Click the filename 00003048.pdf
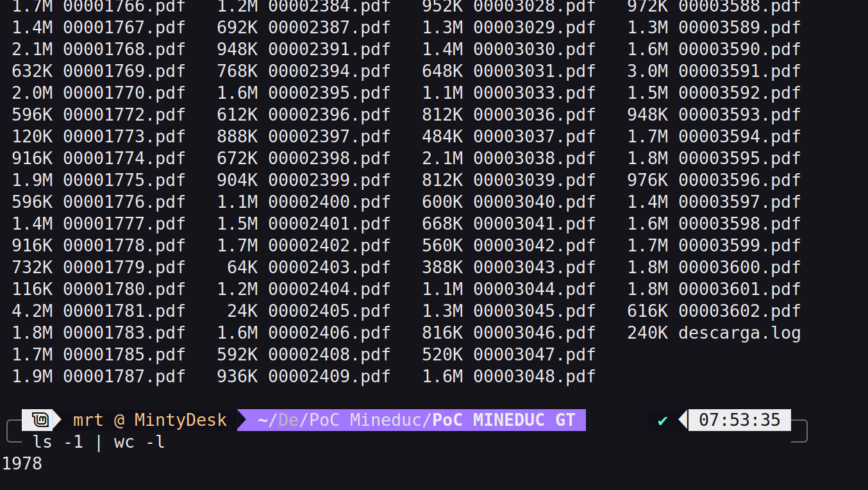The image size is (868, 490). coord(535,376)
